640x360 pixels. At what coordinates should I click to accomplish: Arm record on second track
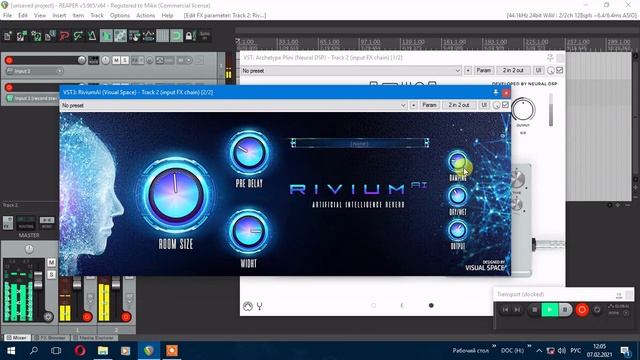[9, 87]
